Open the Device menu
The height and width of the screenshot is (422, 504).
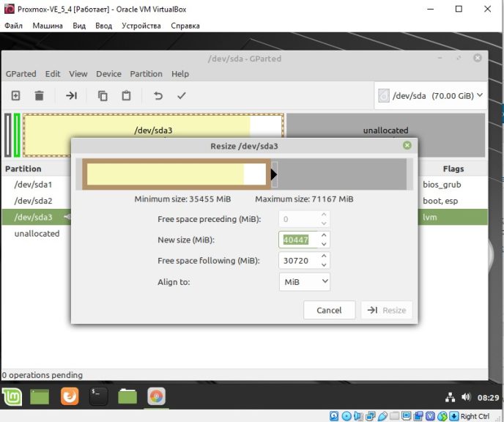click(x=108, y=74)
